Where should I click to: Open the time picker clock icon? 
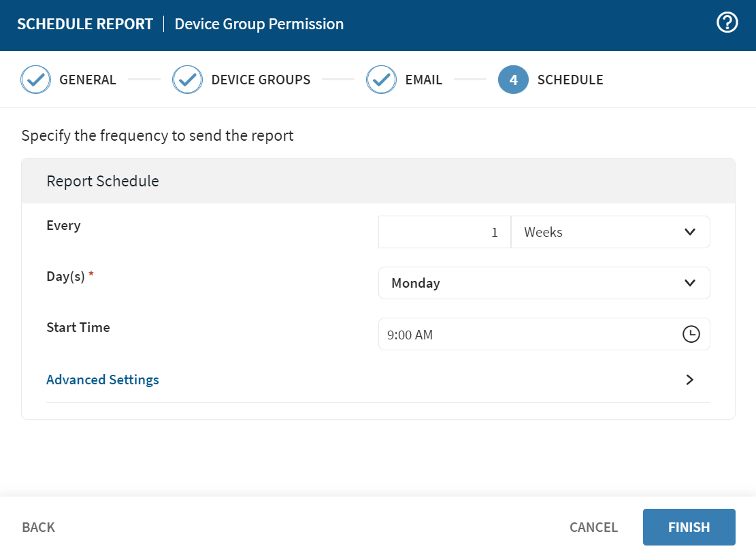[691, 334]
